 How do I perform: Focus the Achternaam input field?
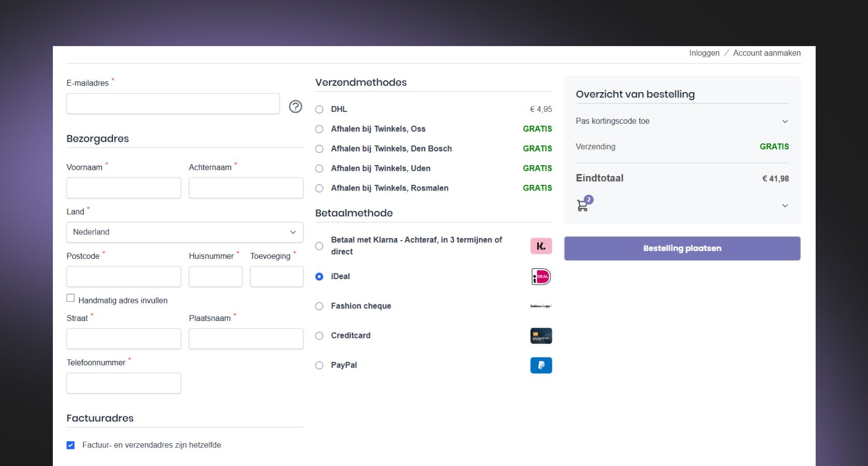coord(246,188)
